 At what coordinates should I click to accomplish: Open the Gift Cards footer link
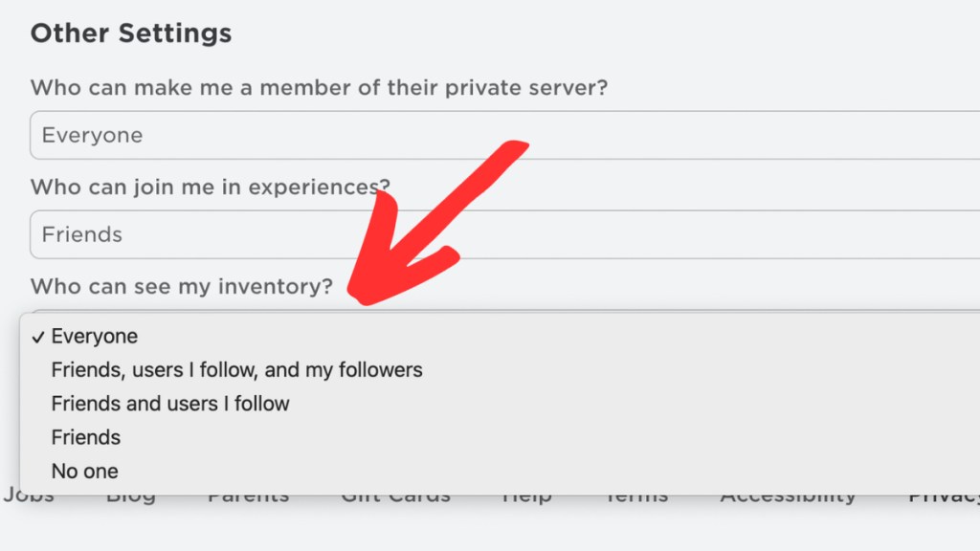[395, 498]
